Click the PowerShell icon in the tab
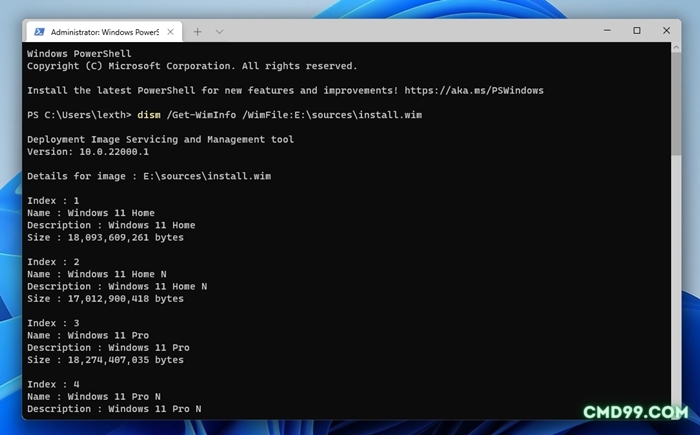This screenshot has height=435, width=700. pyautogui.click(x=39, y=32)
